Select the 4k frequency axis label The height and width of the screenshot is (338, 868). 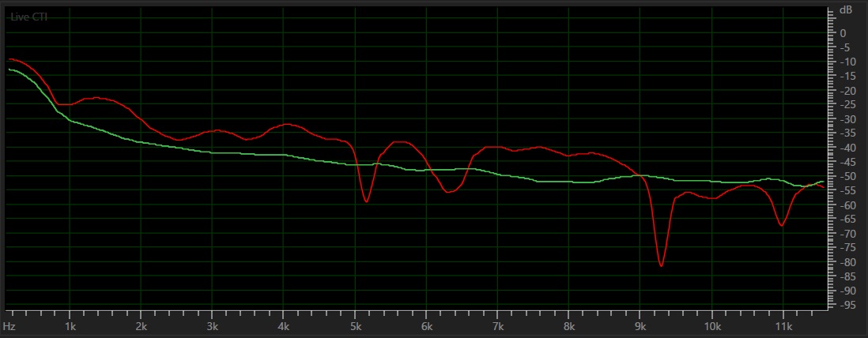pyautogui.click(x=284, y=325)
